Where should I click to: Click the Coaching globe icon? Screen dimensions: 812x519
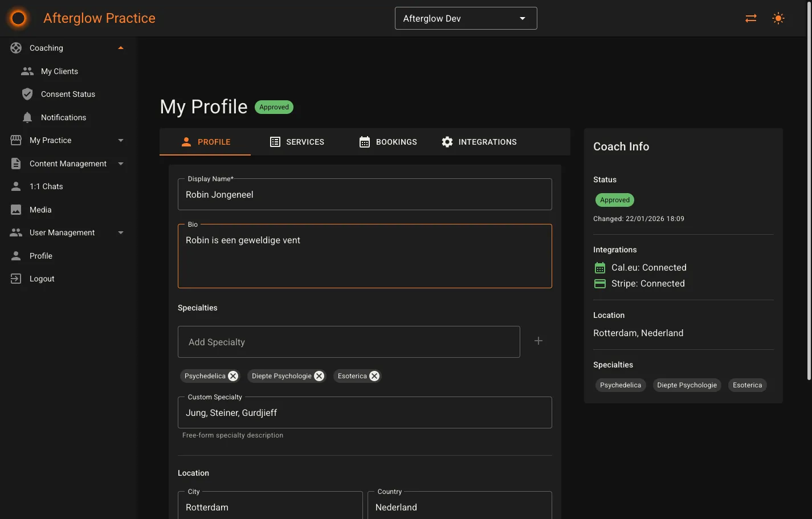[15, 47]
